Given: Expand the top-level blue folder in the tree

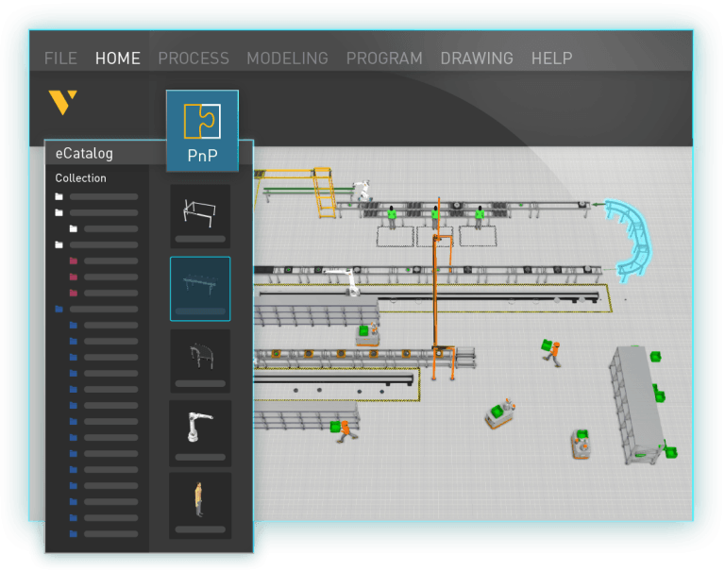Looking at the screenshot, I should [x=59, y=309].
